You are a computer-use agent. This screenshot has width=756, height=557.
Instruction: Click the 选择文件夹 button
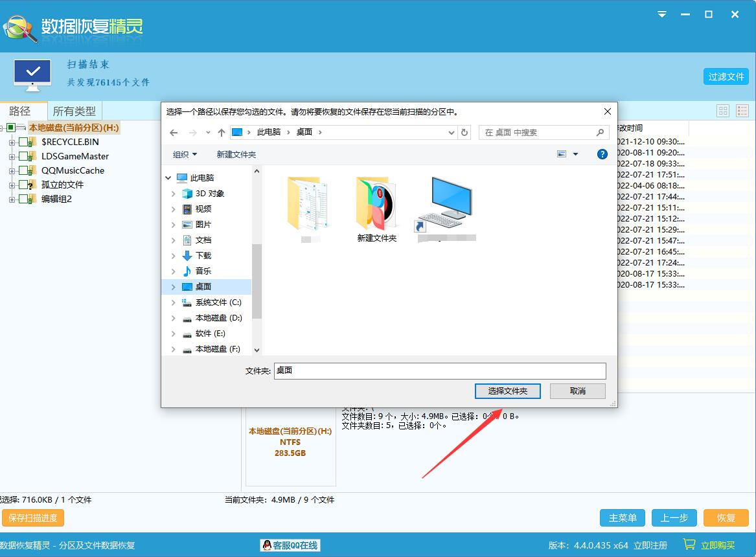507,391
